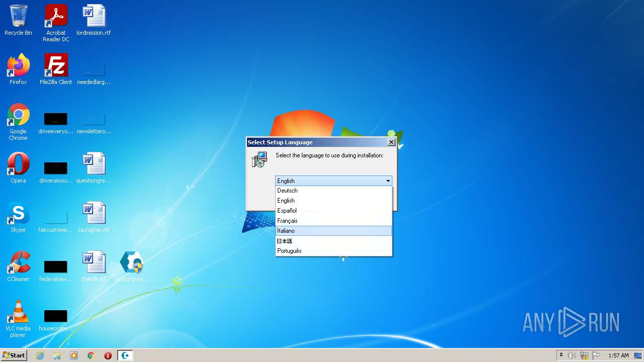Launch Acrobat Reader DC shortcut
This screenshot has height=362, width=644.
56,23
